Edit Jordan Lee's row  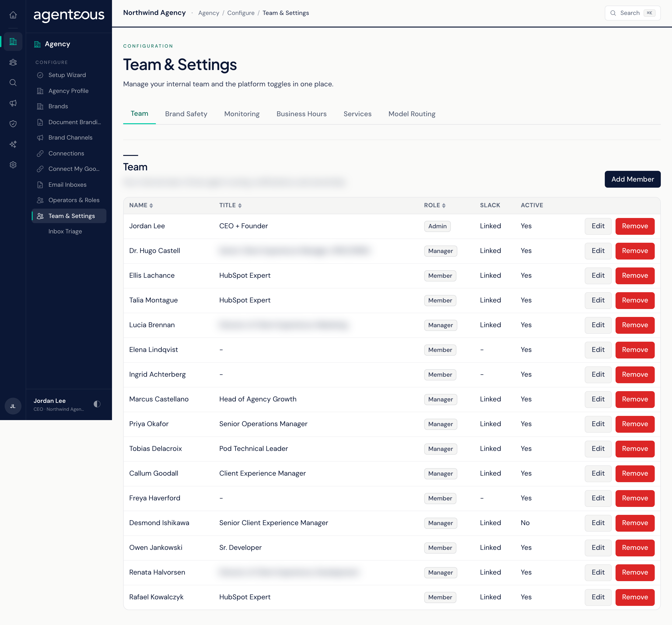point(598,226)
